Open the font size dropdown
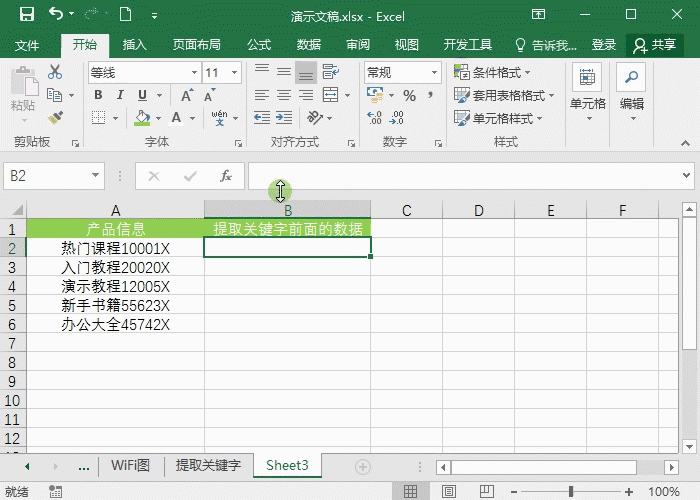This screenshot has height=500, width=700. [x=234, y=72]
